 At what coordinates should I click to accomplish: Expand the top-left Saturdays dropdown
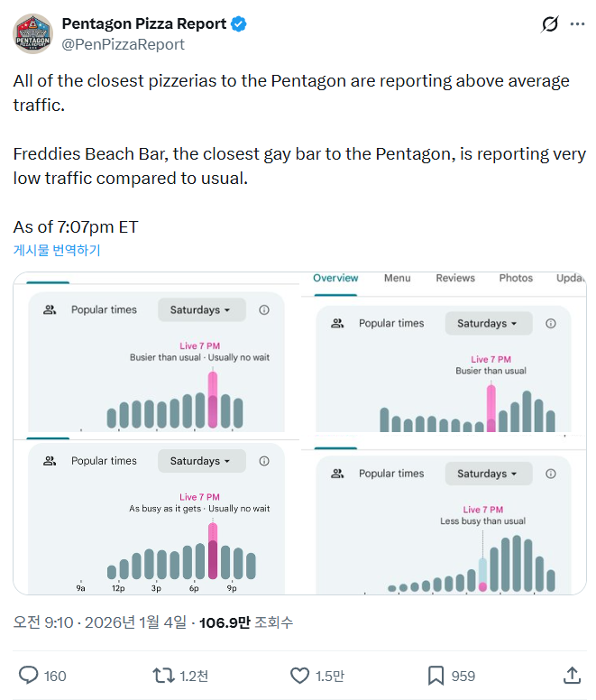tap(201, 309)
